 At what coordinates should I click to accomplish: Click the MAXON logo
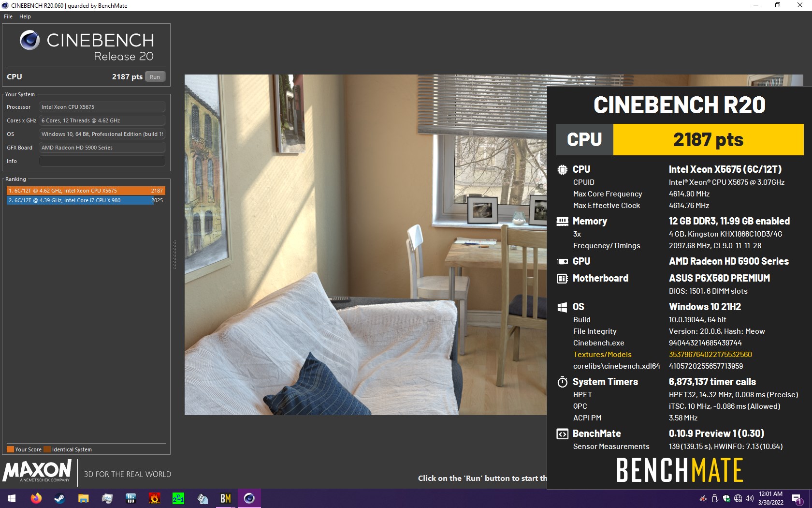pos(38,471)
